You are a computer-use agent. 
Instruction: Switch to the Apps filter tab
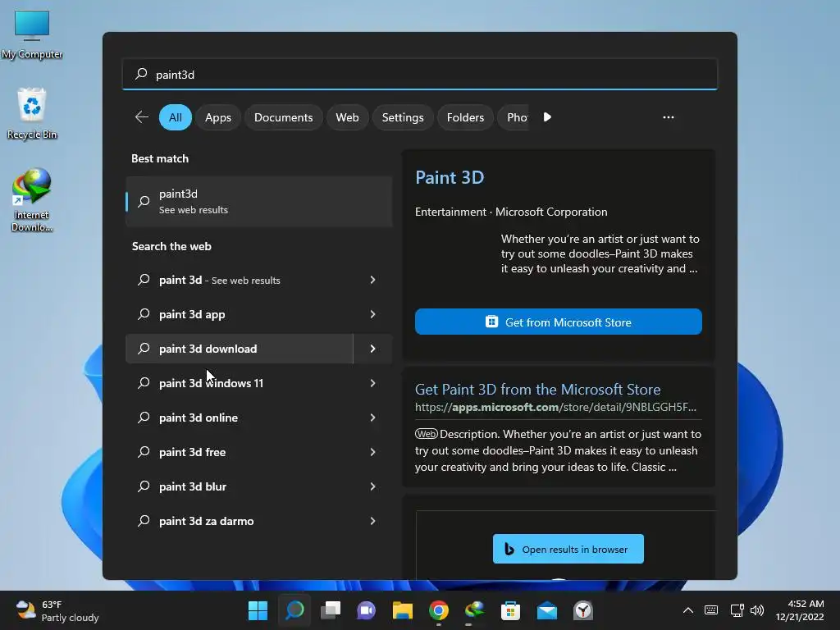tap(218, 117)
